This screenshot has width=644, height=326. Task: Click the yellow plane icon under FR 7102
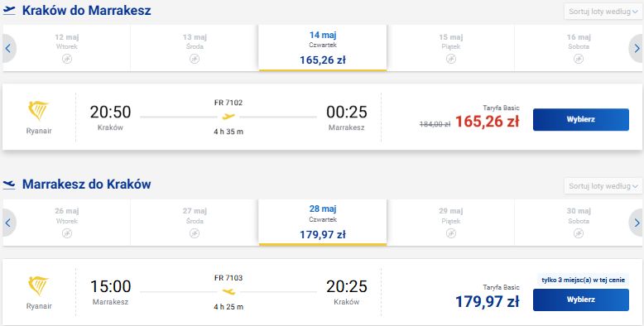[228, 117]
